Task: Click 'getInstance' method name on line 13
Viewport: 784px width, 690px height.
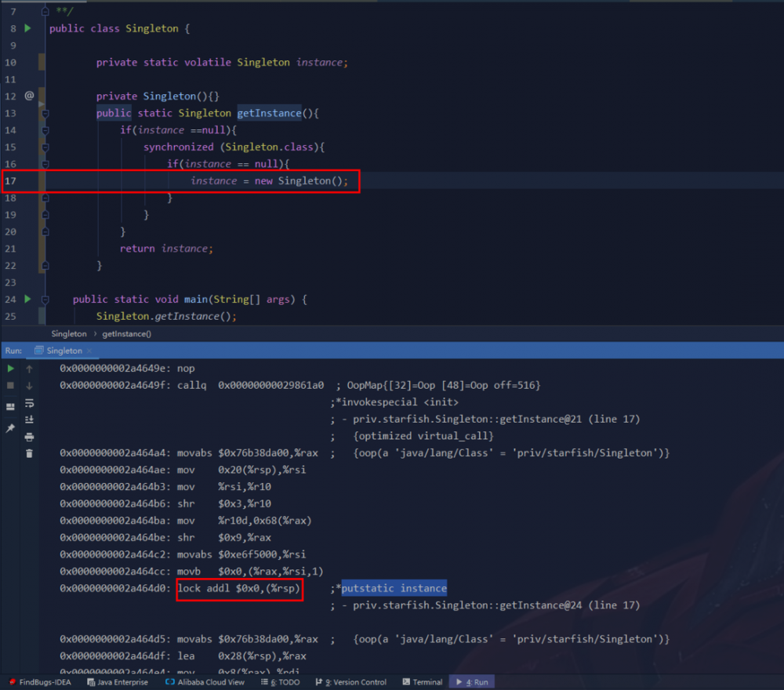Action: (x=269, y=113)
